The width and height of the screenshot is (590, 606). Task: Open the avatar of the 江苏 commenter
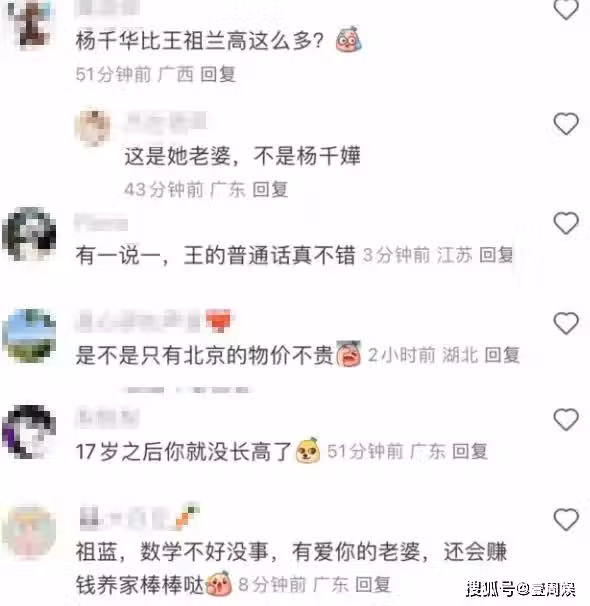click(29, 234)
